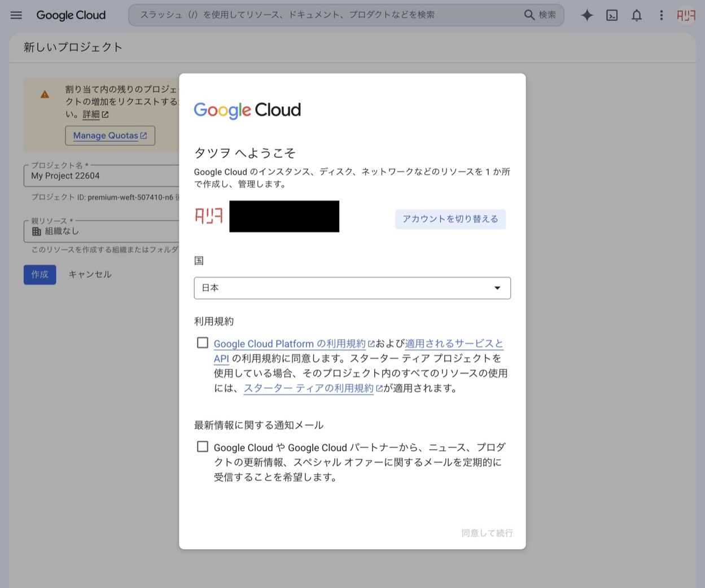Click the 国 label above the dropdown
Viewport: 705px width, 588px height.
199,261
